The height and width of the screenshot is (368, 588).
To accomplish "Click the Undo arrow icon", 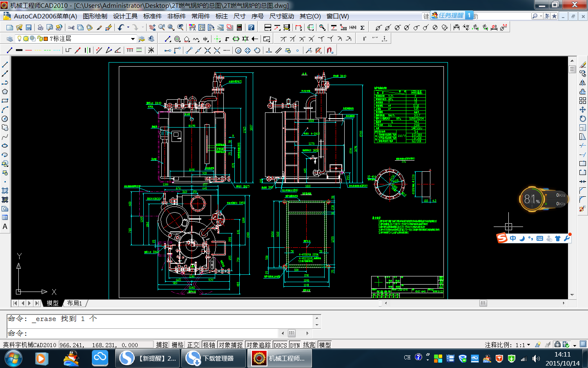I will [121, 27].
